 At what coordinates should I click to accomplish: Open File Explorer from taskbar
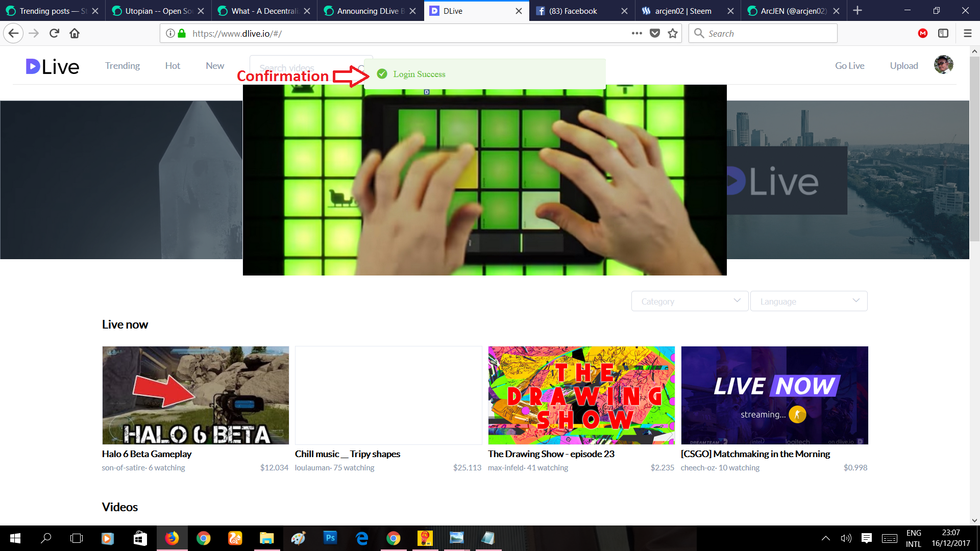click(x=266, y=538)
